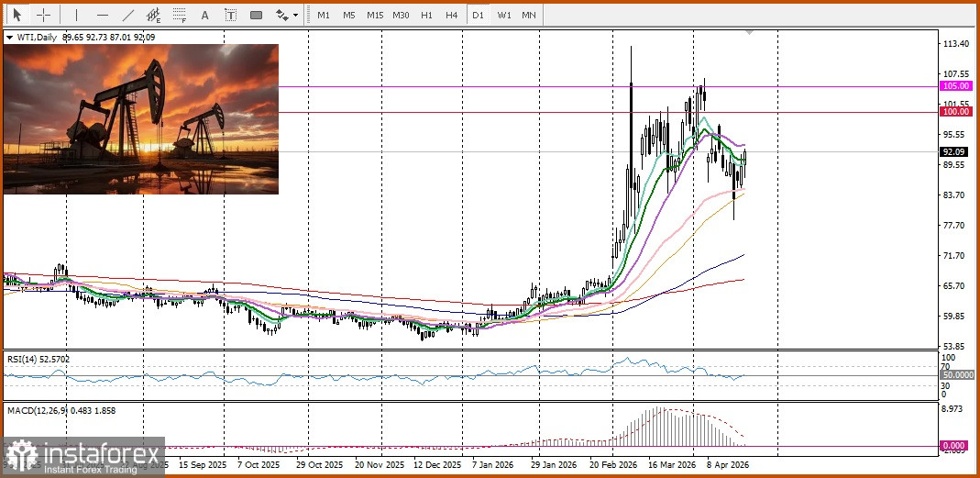The width and height of the screenshot is (980, 478).
Task: Click the M15 timeframe button
Action: [375, 16]
